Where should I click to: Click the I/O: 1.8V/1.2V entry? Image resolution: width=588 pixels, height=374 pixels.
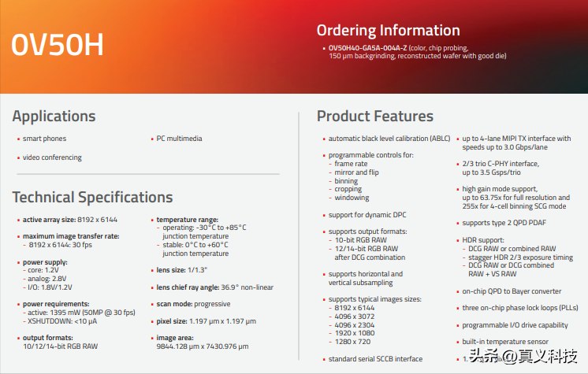pos(50,287)
